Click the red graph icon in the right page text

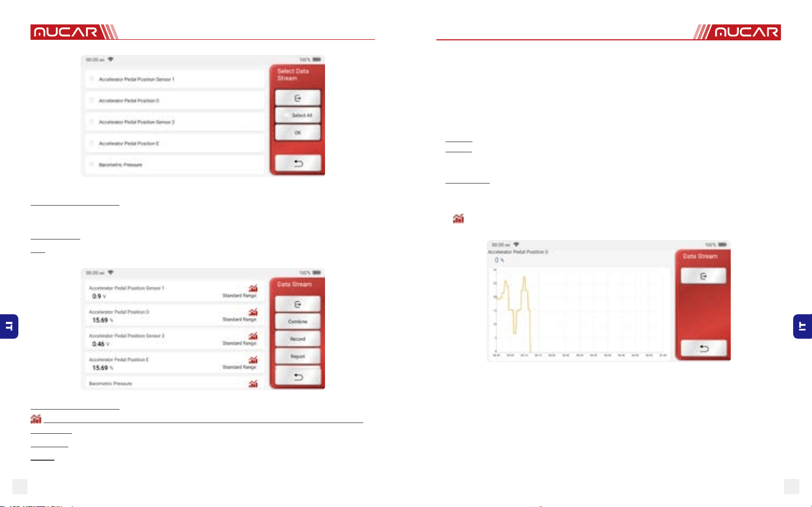458,219
